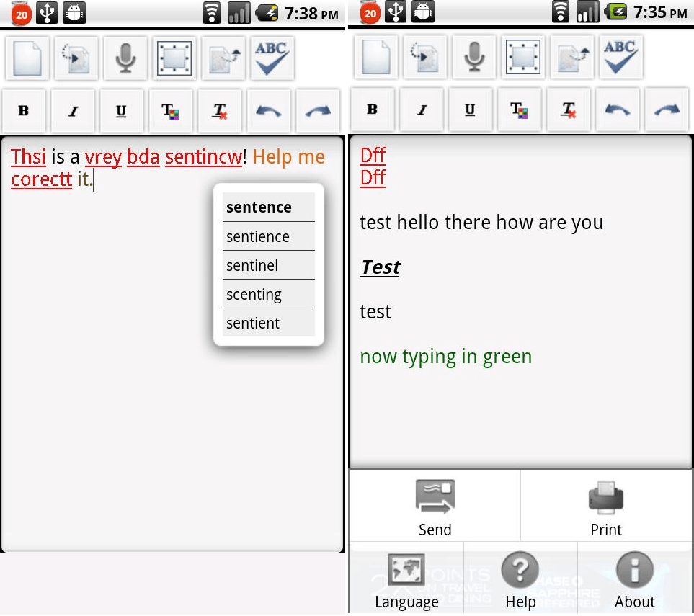Open document icon in left screen toolbar
Viewport: 694px width, 616px height.
(x=76, y=58)
